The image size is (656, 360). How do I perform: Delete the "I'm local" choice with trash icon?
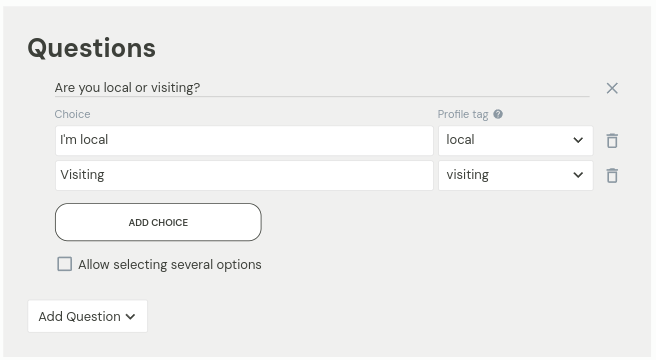612,141
